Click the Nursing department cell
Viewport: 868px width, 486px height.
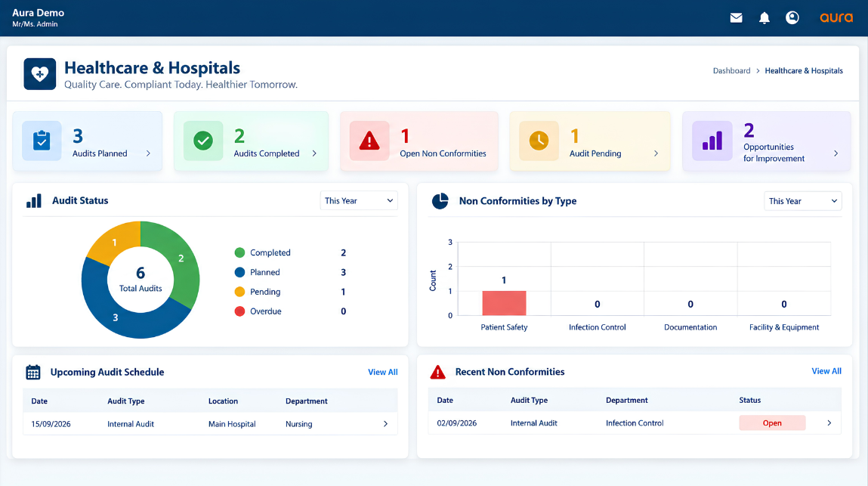(299, 424)
